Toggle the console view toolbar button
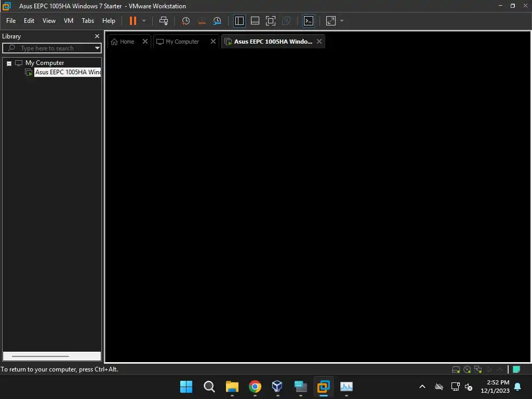The image size is (532, 399). click(309, 21)
